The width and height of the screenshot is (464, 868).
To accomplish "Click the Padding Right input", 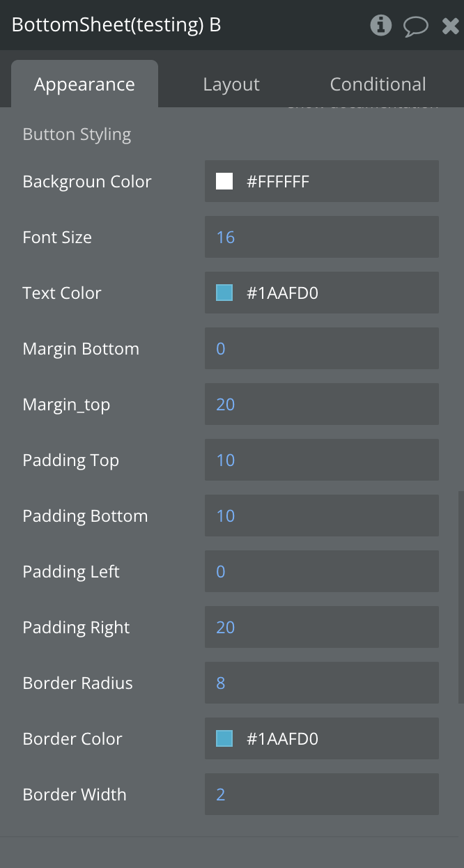I will click(321, 628).
